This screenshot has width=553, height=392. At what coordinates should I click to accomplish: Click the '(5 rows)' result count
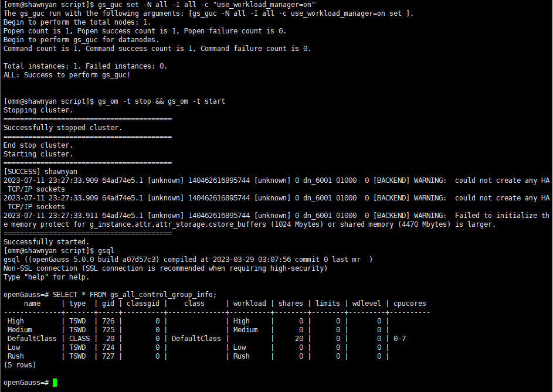[20, 365]
